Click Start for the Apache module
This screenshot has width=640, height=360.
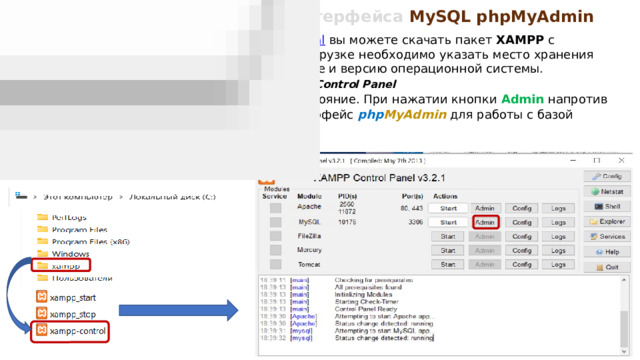point(448,208)
